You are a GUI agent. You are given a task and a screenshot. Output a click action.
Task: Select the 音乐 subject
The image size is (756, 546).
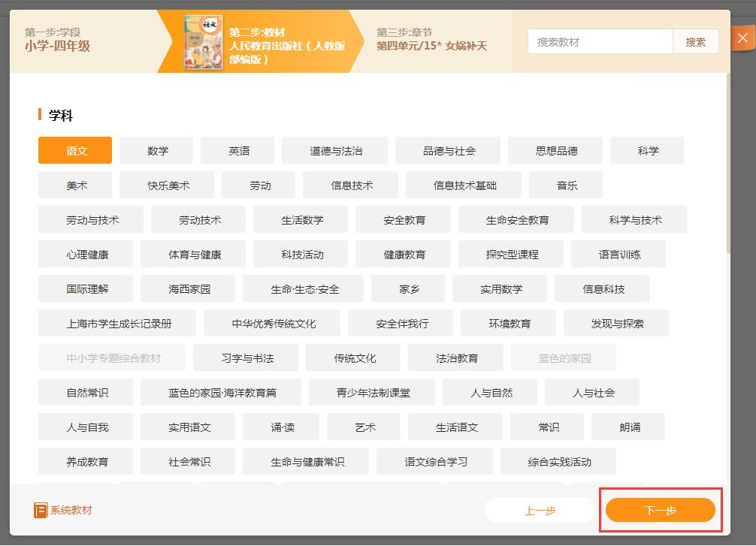click(x=565, y=185)
